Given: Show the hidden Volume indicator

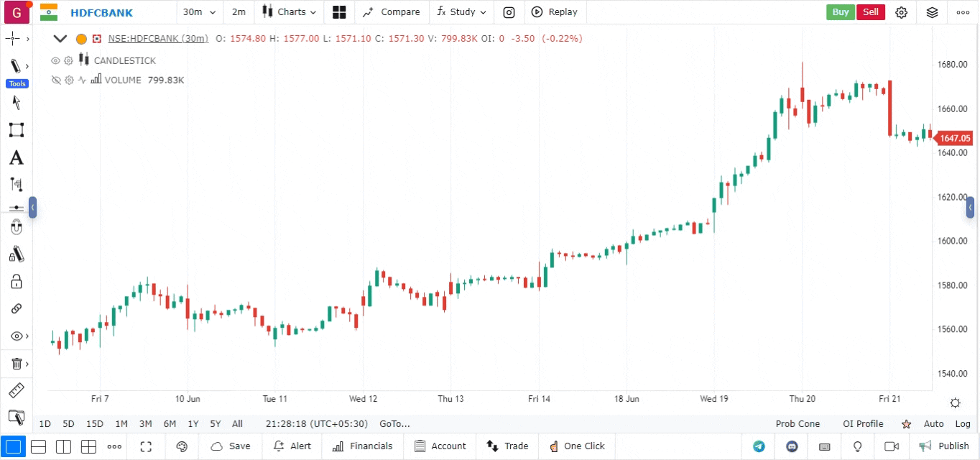Looking at the screenshot, I should [x=55, y=80].
